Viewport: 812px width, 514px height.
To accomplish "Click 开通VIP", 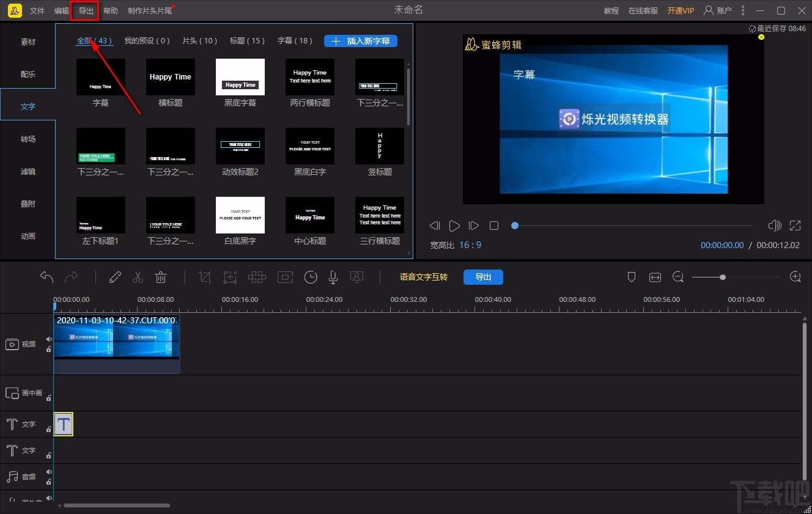I will 681,11.
